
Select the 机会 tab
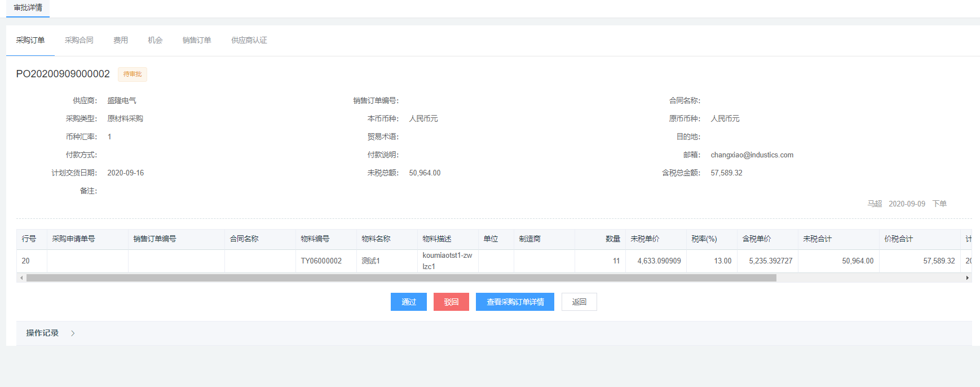pos(155,41)
